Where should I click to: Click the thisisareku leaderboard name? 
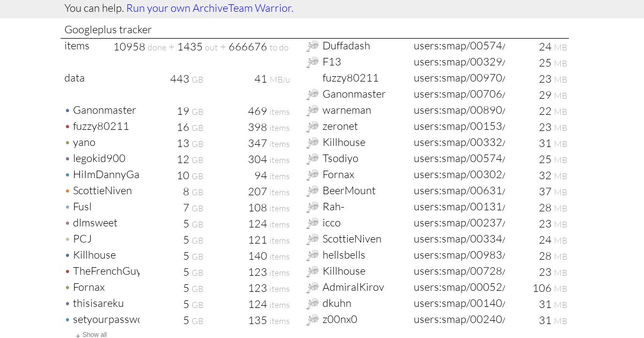98,303
